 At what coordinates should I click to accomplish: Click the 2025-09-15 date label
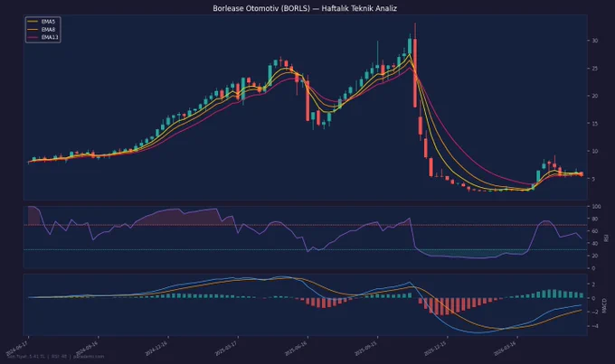pyautogui.click(x=366, y=348)
